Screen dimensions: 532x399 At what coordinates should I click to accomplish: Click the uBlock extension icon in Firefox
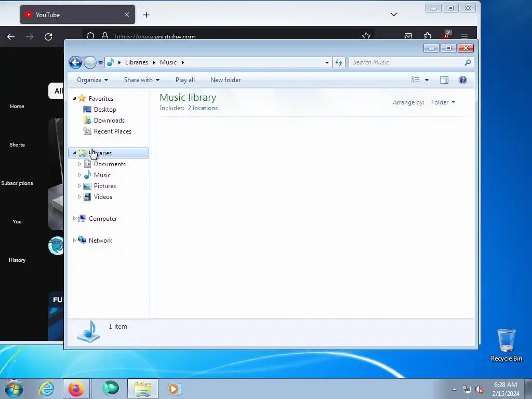tap(446, 35)
